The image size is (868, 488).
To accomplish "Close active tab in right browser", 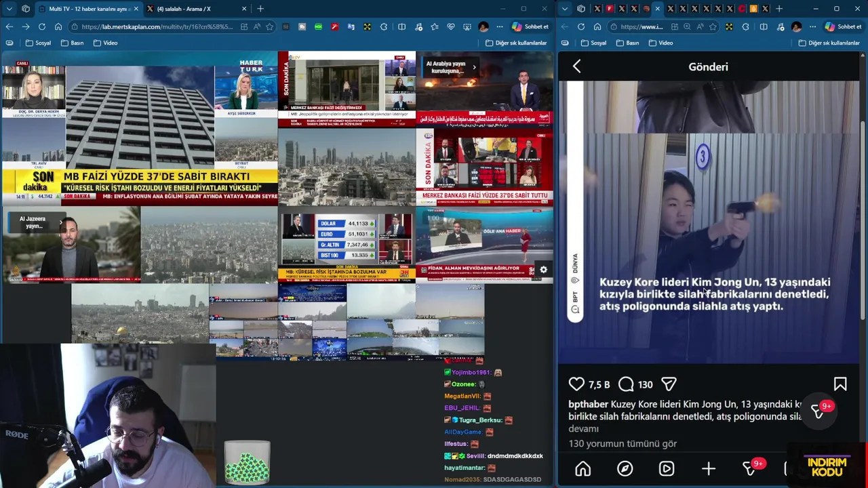I will (x=657, y=9).
